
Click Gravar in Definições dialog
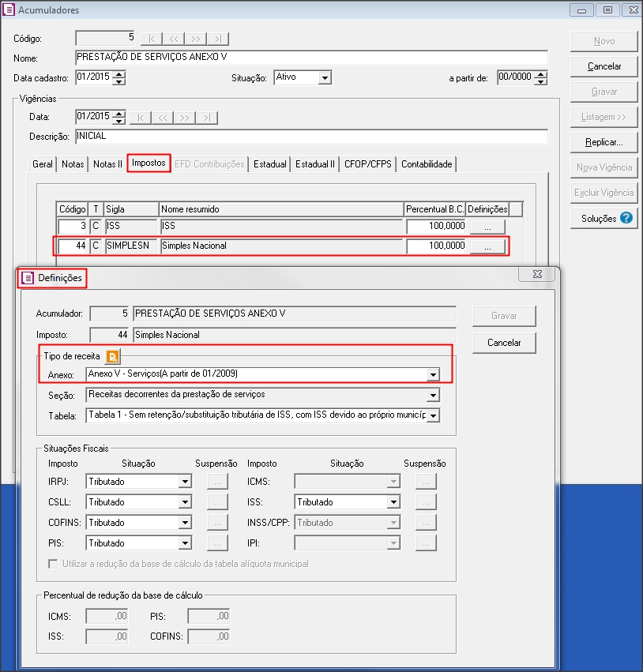(x=504, y=316)
